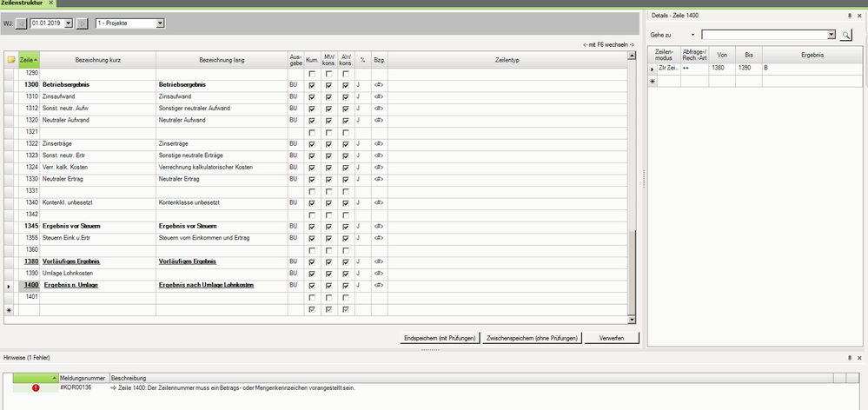Toggle Kum. checkbox for Umlage Lohnkosten row
This screenshot has height=410, width=868.
coord(312,274)
